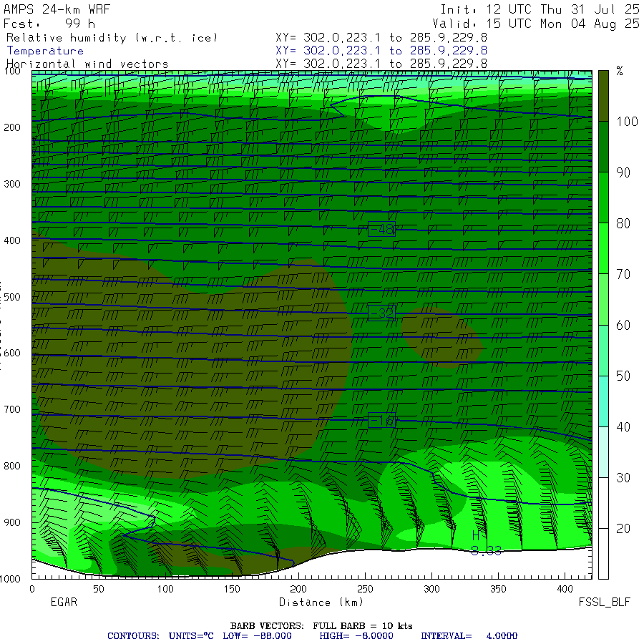Screen dimensions: 644x644
Task: Click the 50–60 mint colorbar segment
Action: click(603, 351)
